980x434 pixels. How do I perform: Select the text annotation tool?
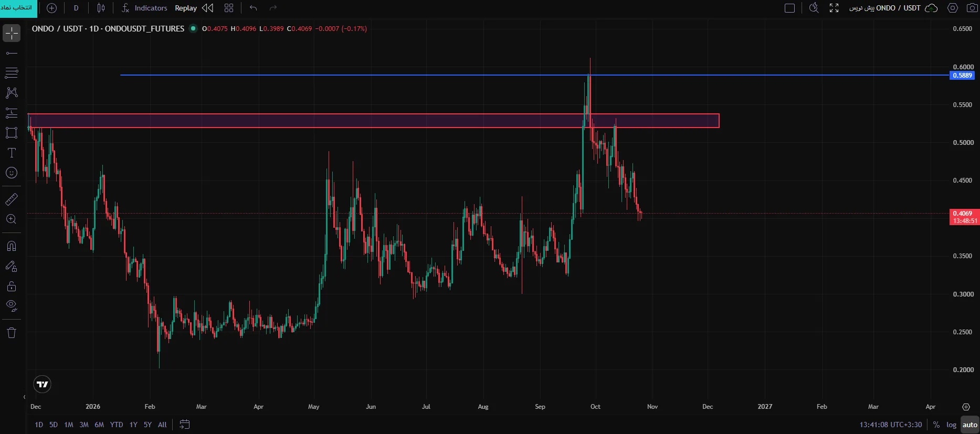point(12,153)
